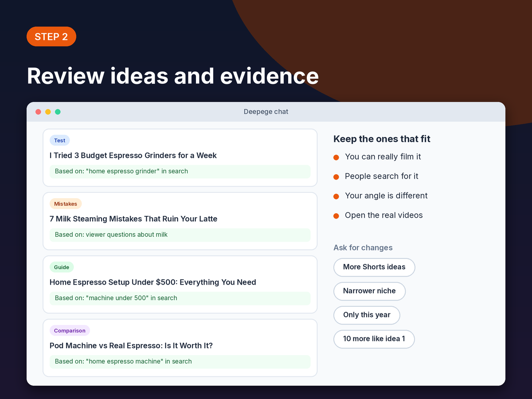Click the orange bullet beside "Open the real videos"
The height and width of the screenshot is (399, 532).
[336, 216]
